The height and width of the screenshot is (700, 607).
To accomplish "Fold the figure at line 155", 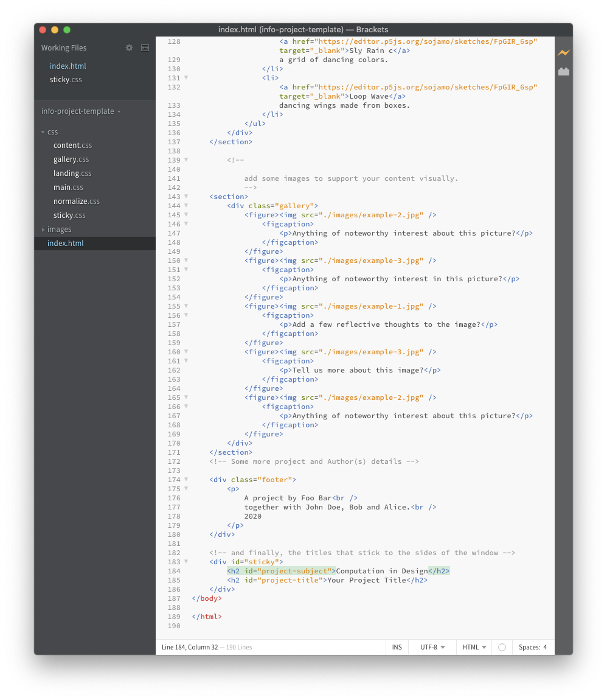I will click(x=187, y=306).
